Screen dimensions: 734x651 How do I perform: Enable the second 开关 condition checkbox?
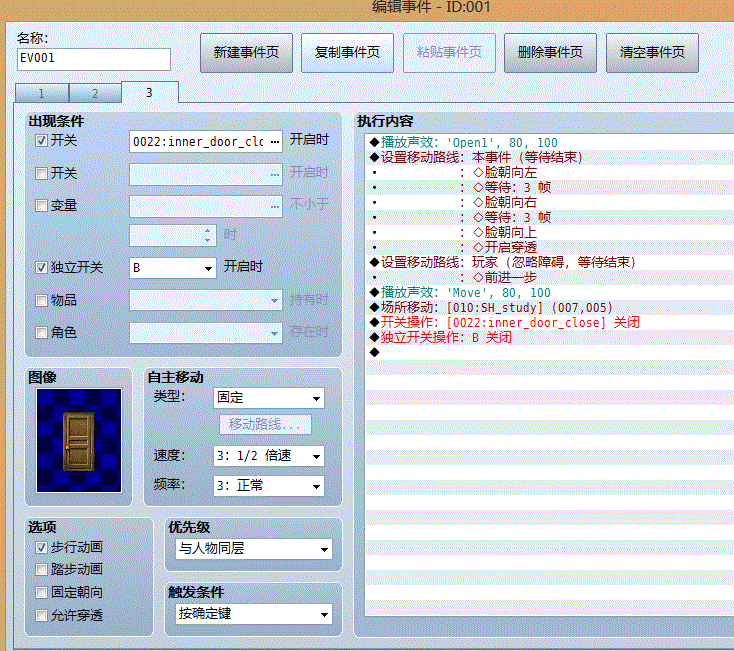click(41, 174)
